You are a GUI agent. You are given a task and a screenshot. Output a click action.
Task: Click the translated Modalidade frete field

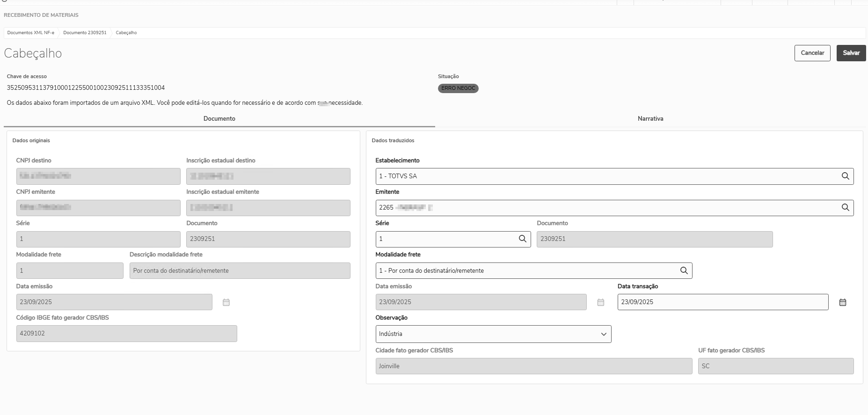click(526, 270)
